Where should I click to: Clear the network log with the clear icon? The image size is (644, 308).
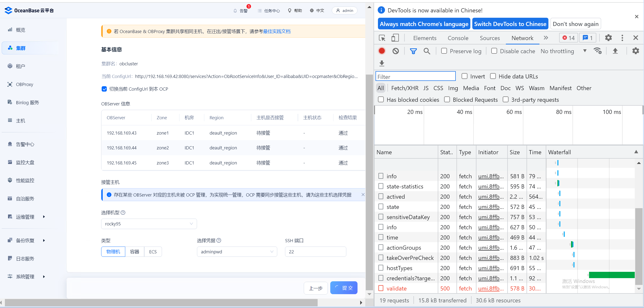pos(395,51)
